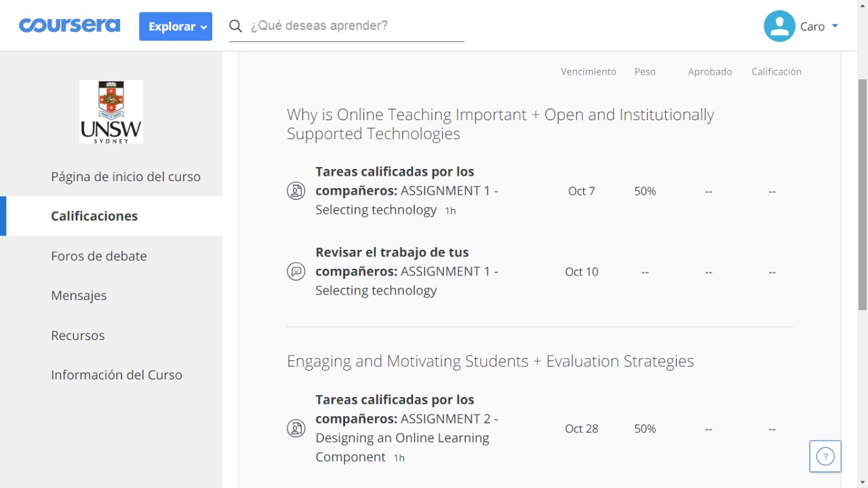Open the Mensajes section
The width and height of the screenshot is (868, 488).
79,295
